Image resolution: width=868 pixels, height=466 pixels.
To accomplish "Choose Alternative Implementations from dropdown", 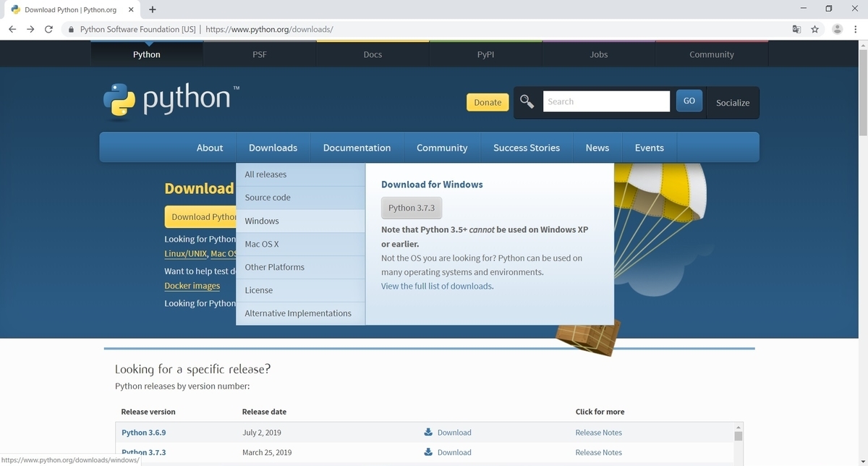I will [300, 313].
